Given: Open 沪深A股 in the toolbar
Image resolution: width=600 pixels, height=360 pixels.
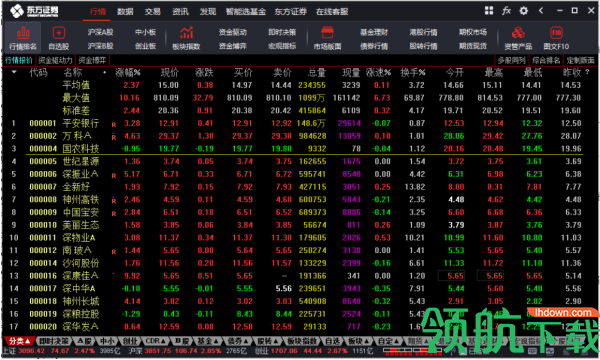Looking at the screenshot, I should [x=100, y=32].
